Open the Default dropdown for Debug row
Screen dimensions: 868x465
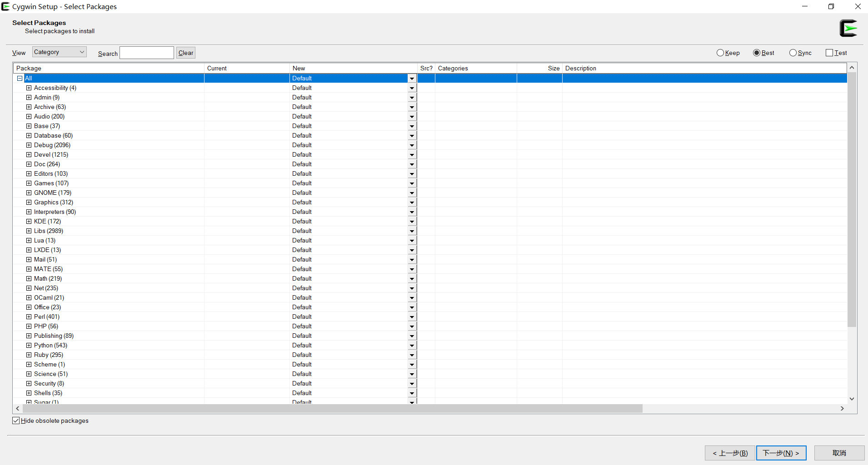(x=412, y=145)
